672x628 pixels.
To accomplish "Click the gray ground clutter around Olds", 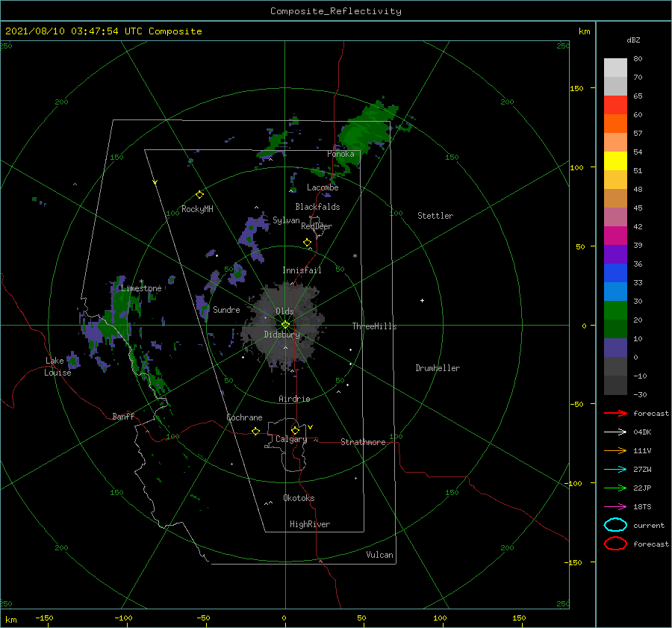I will (283, 326).
